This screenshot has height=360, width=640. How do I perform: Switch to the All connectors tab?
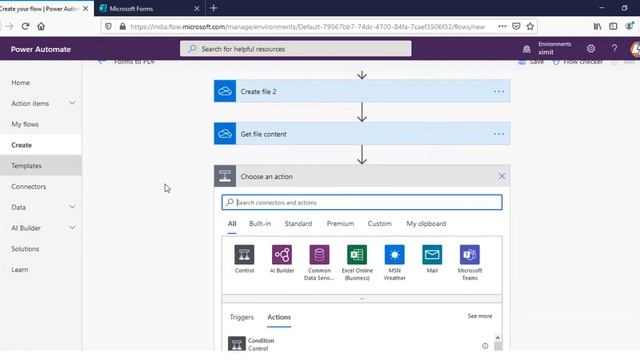[x=232, y=224]
